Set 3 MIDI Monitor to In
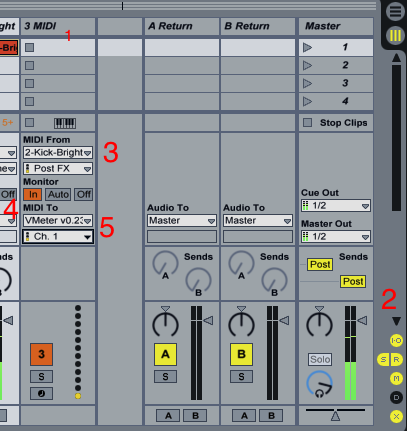This screenshot has width=407, height=431. pyautogui.click(x=33, y=194)
